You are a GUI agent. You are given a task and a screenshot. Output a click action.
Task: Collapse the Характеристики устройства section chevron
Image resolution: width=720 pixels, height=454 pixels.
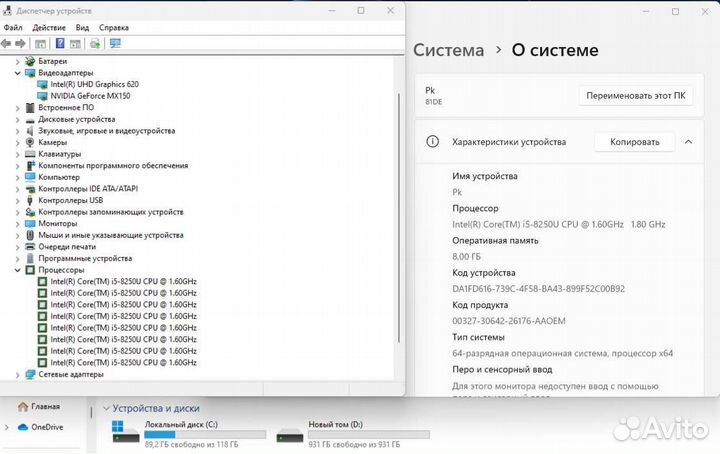point(688,142)
